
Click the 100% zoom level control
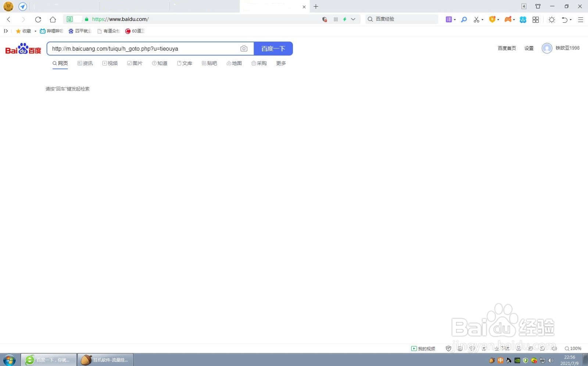573,348
